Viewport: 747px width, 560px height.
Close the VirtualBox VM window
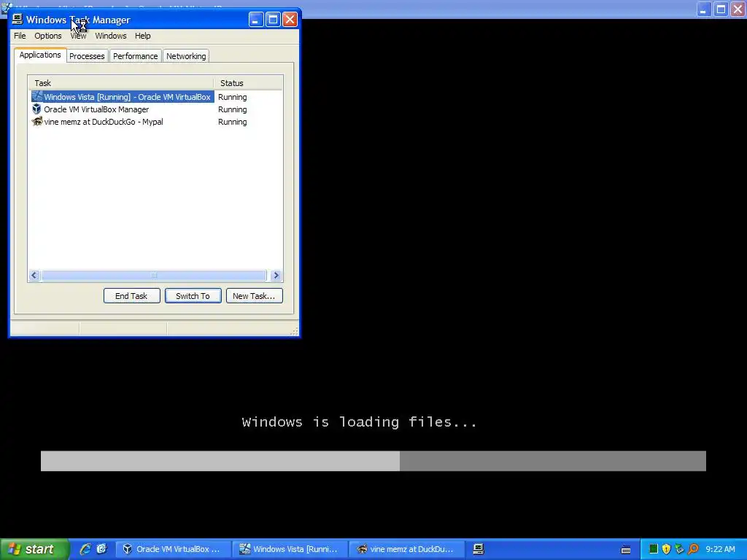[x=738, y=9]
